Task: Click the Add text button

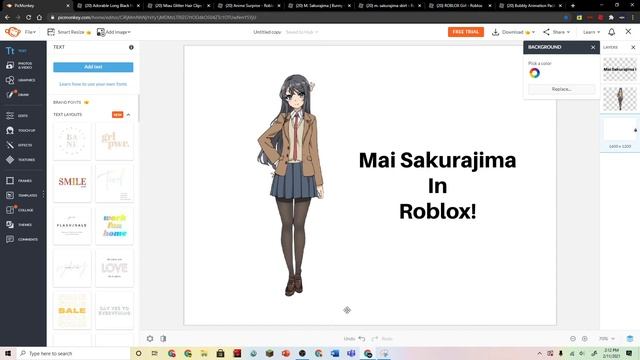Action: [x=93, y=67]
